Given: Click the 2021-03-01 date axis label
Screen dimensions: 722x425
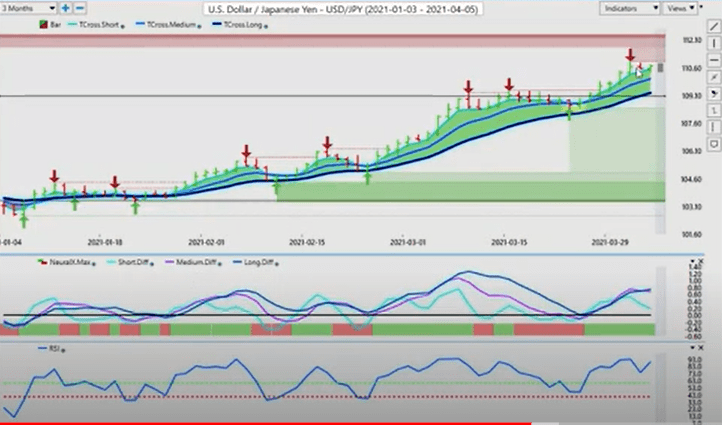Looking at the screenshot, I should tap(408, 242).
